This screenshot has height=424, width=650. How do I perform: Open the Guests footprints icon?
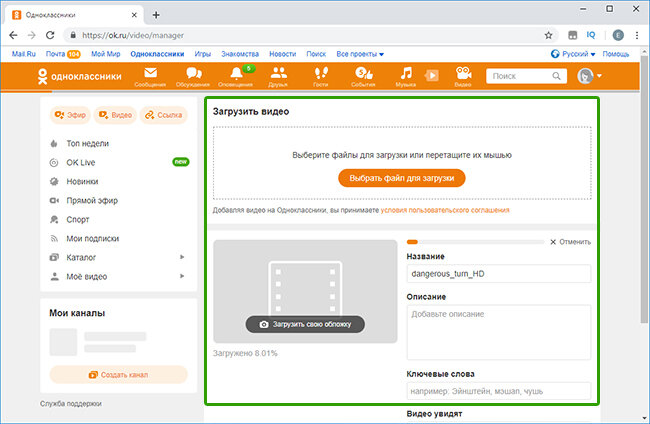tap(321, 73)
